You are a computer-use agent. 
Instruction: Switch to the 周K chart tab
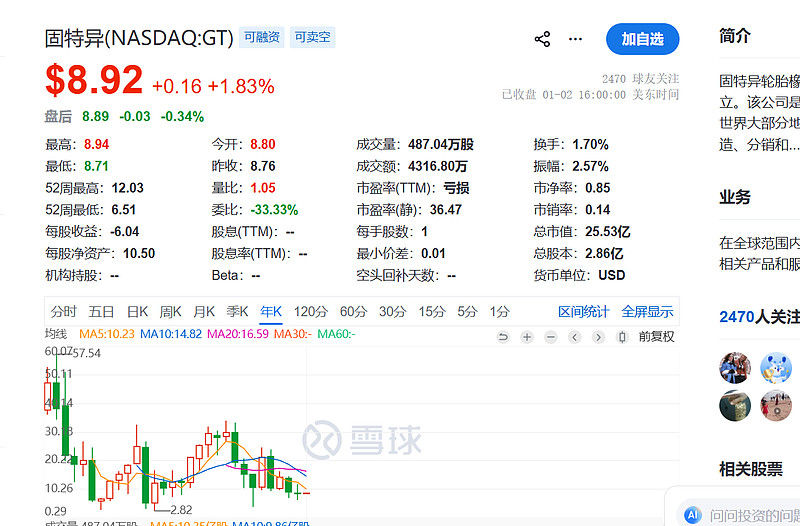pos(170,312)
